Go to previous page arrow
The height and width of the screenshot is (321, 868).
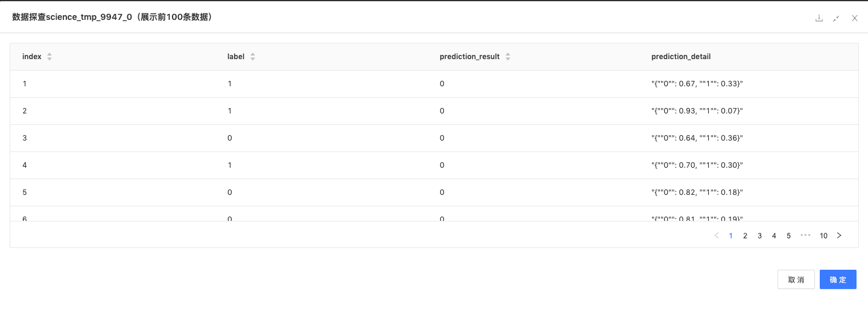(716, 236)
